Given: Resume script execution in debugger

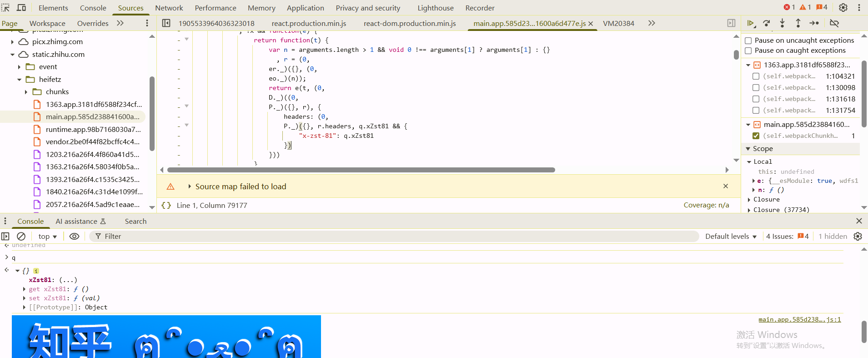Looking at the screenshot, I should coord(751,23).
